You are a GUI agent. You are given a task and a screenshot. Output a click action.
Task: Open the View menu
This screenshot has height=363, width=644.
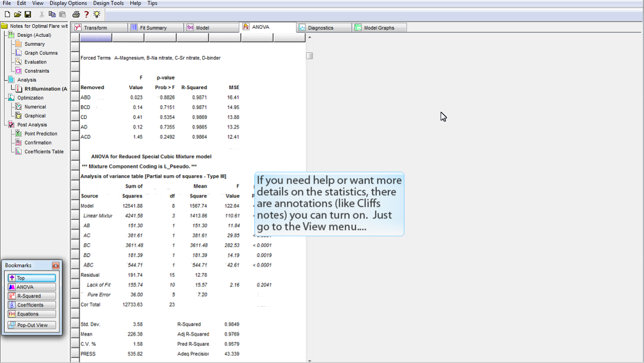click(38, 3)
